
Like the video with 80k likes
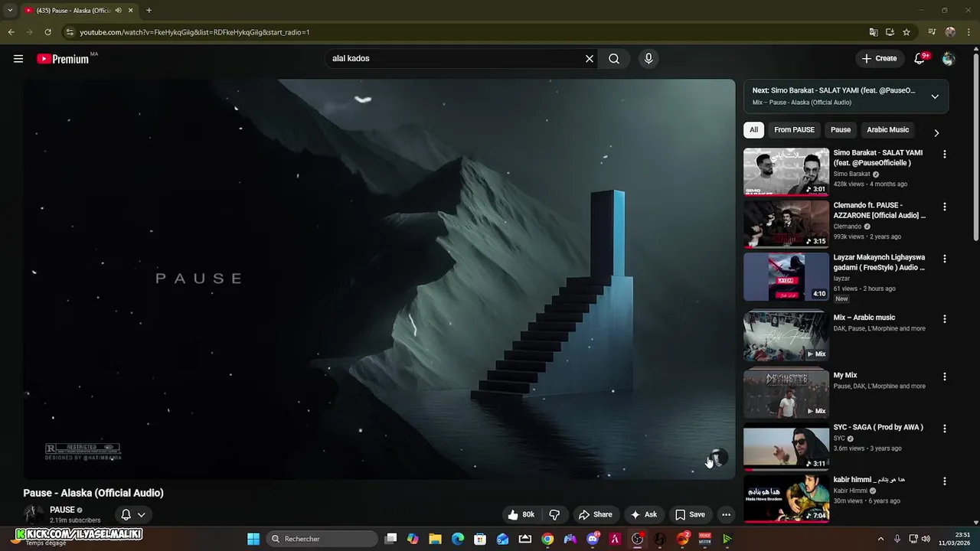point(521,514)
